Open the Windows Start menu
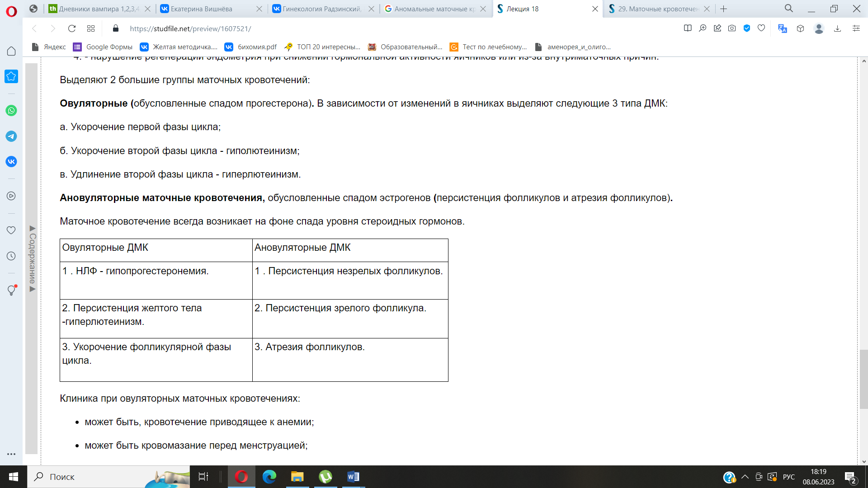 [x=14, y=477]
